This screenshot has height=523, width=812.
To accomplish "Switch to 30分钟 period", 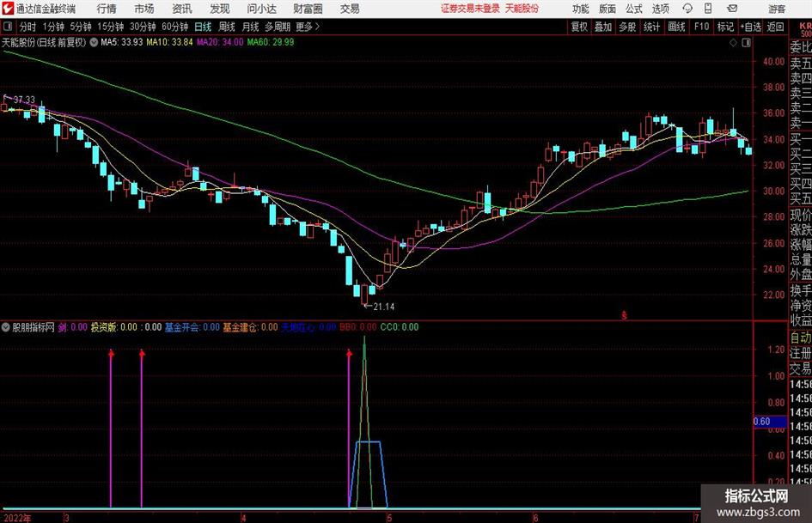I will point(143,27).
